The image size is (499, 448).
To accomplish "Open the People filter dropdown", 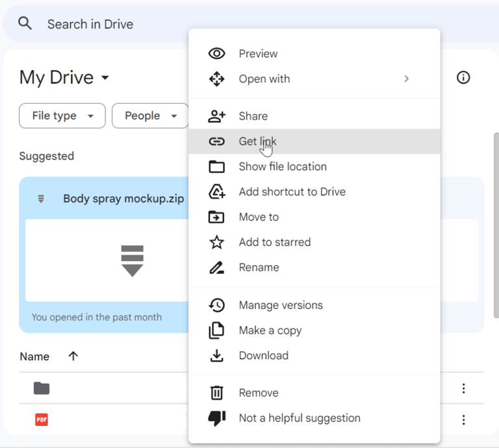I will (150, 116).
